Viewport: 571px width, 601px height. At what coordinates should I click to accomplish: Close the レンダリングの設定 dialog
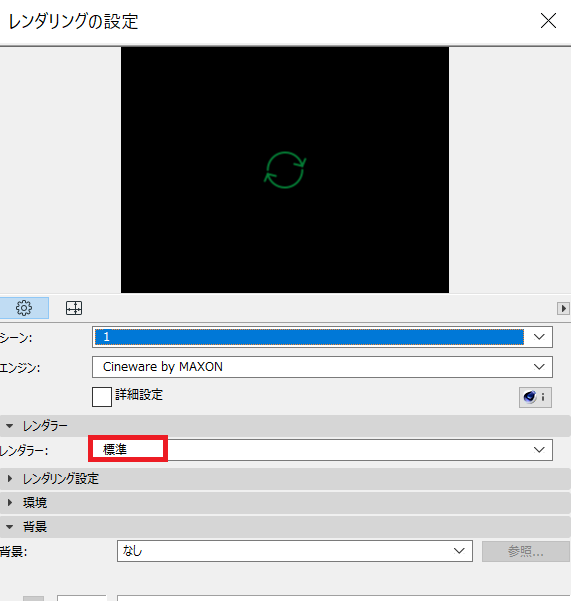click(x=548, y=21)
